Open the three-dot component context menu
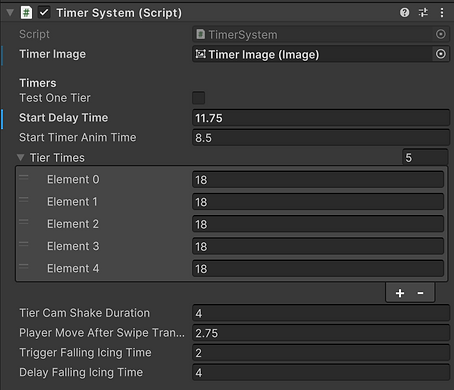454x390 pixels. pyautogui.click(x=442, y=13)
